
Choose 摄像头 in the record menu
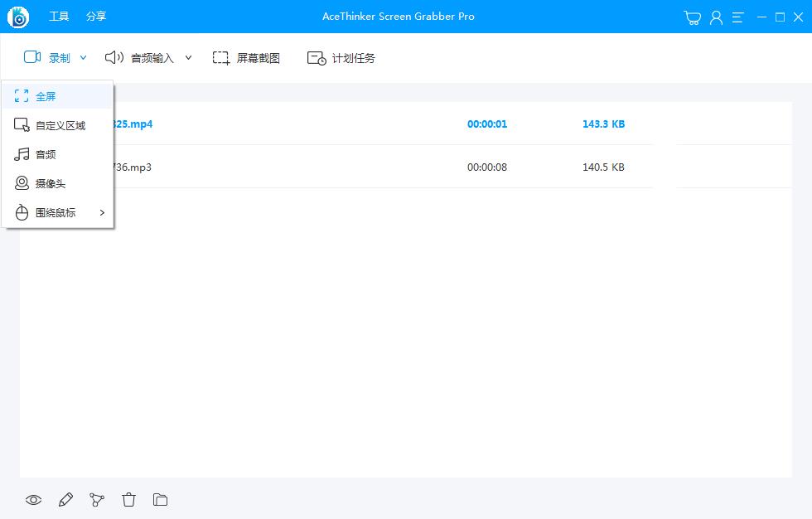(x=50, y=184)
